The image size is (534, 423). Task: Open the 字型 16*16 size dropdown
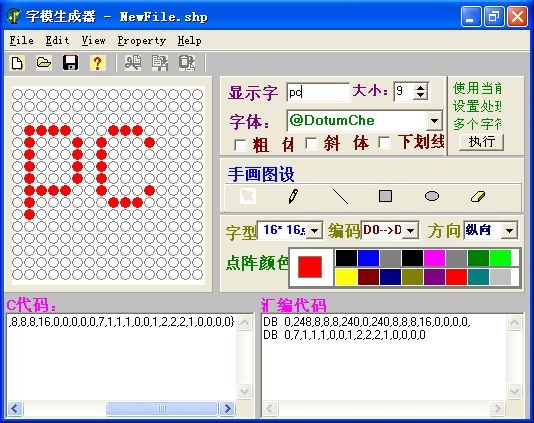[x=314, y=231]
